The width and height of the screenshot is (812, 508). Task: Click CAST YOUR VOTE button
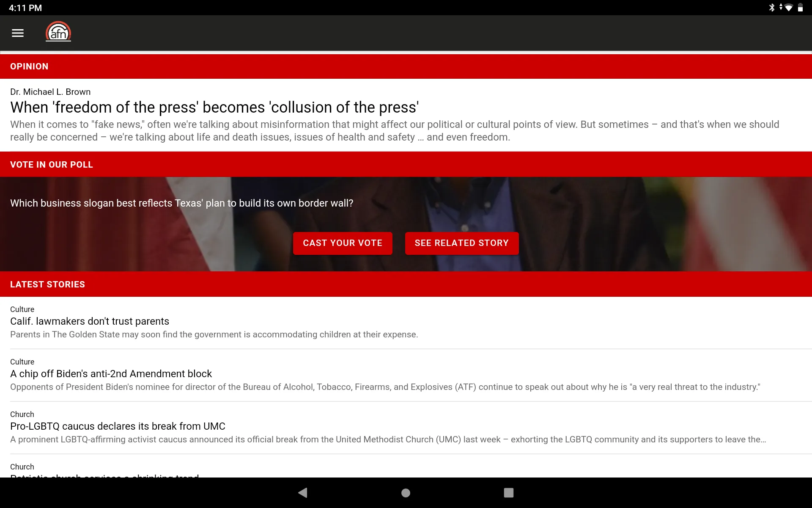click(343, 243)
